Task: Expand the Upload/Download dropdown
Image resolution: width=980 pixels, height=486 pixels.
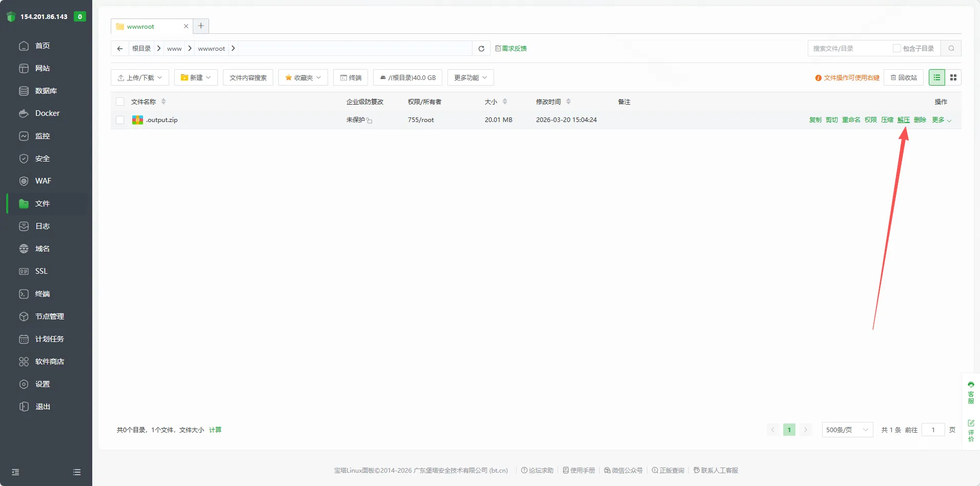Action: 139,78
